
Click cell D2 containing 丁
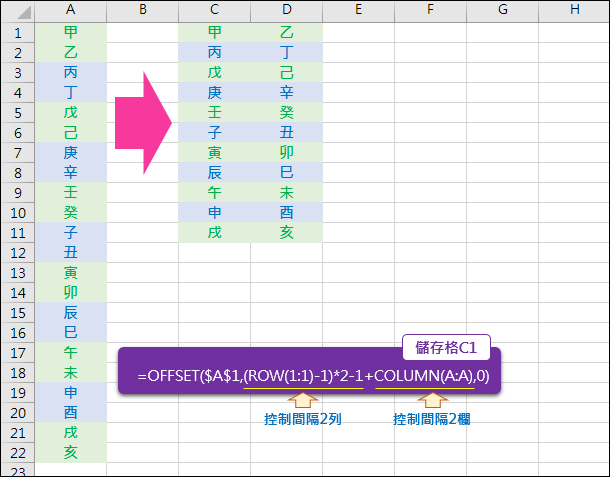pos(286,52)
